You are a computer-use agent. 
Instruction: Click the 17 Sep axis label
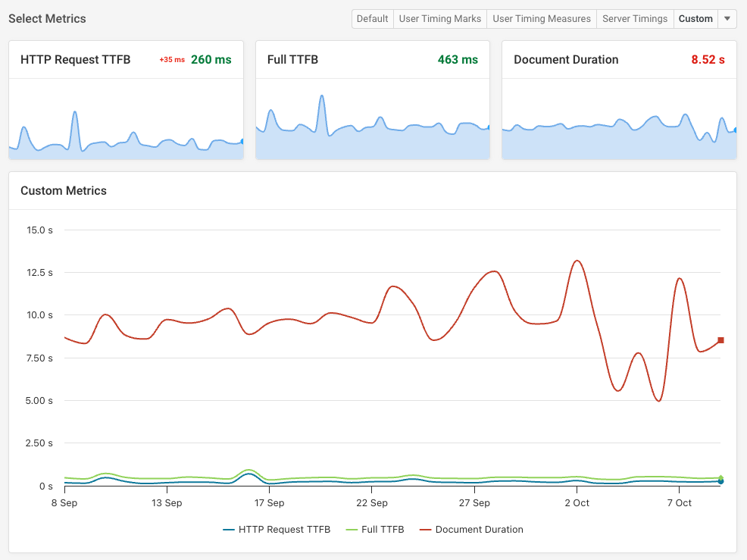(269, 503)
